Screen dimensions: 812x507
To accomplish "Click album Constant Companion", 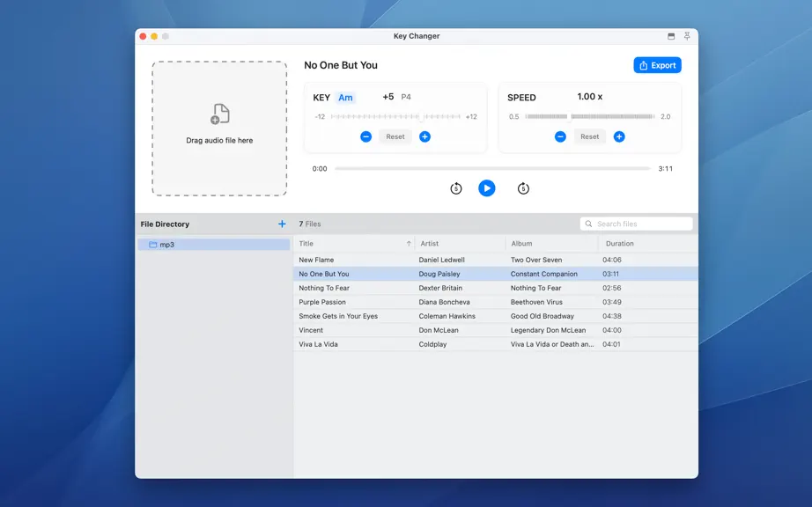I will click(543, 274).
